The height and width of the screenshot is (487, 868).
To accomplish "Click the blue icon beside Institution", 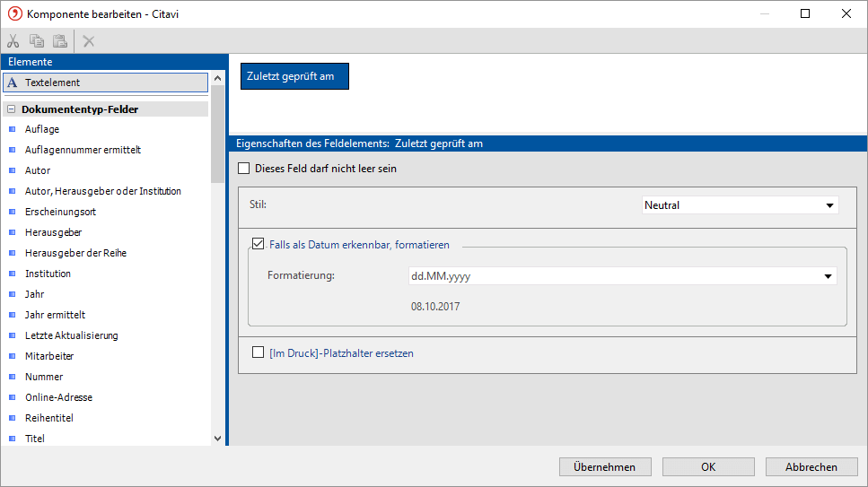I will [x=13, y=274].
